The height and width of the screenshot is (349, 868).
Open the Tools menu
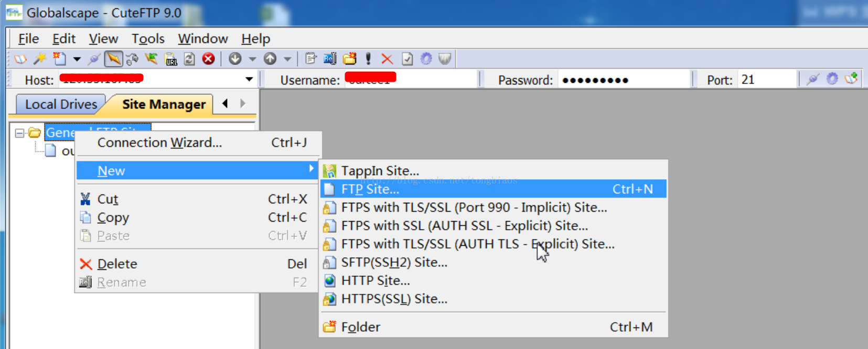[x=148, y=39]
